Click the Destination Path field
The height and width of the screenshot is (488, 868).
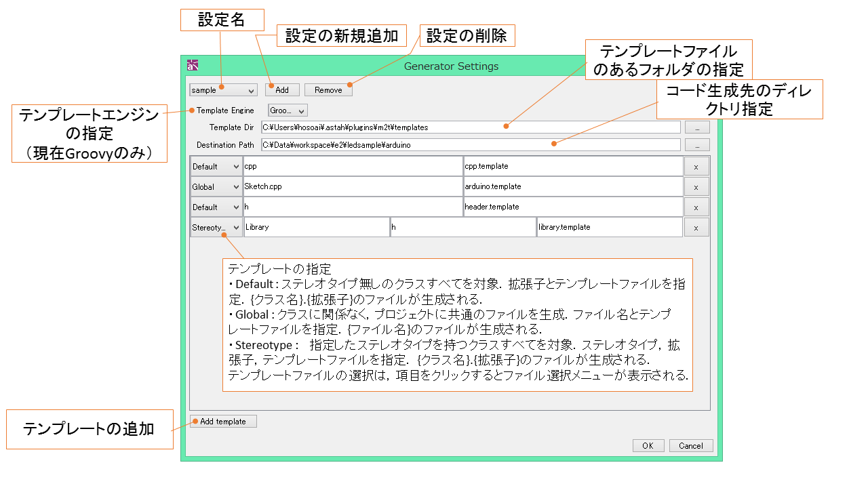tap(471, 144)
